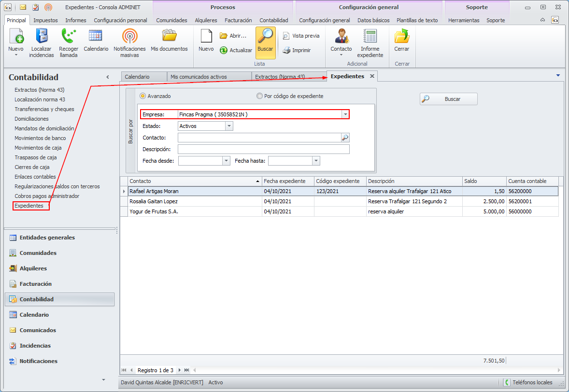Open Entidades generales module

click(59, 238)
